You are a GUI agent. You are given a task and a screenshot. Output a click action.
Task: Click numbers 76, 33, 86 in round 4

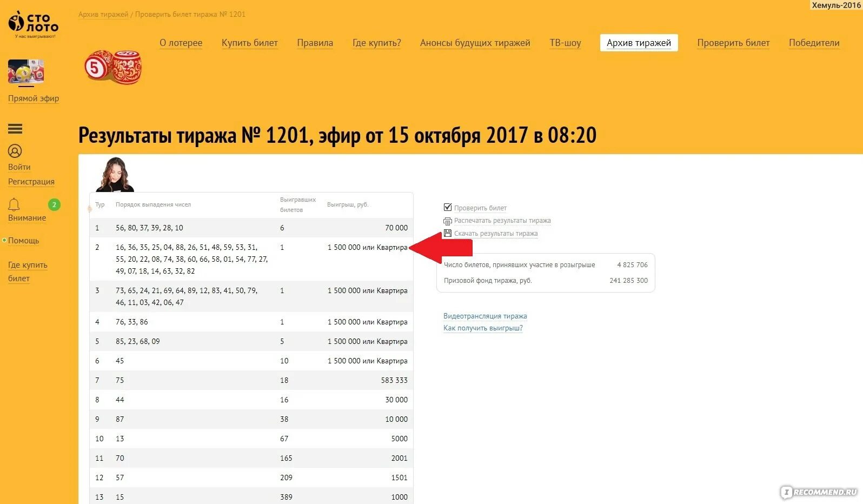click(132, 322)
